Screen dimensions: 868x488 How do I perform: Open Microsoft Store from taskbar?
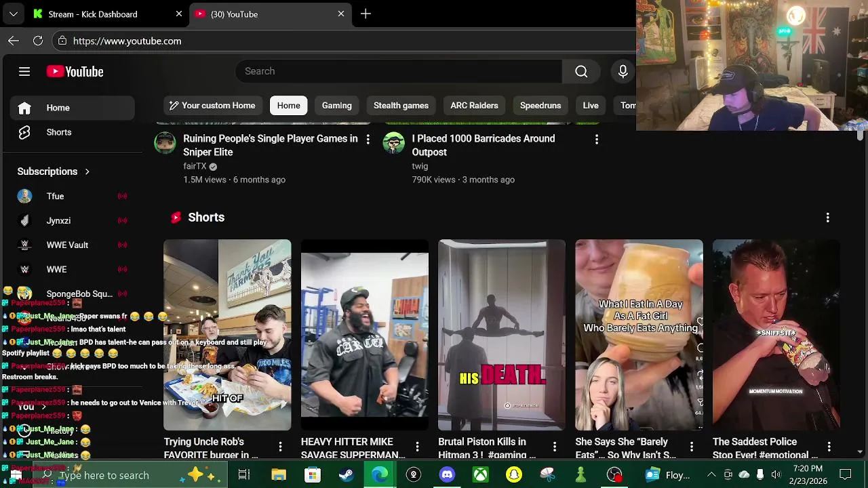tap(312, 474)
